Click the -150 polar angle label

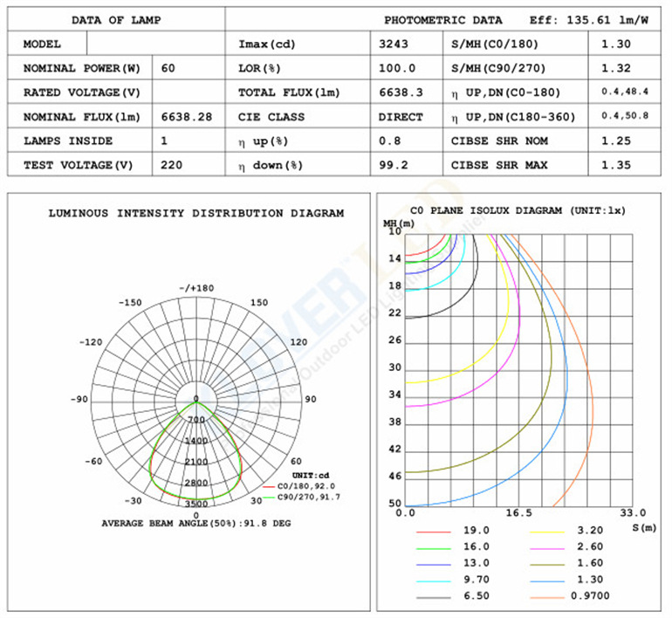pos(130,302)
